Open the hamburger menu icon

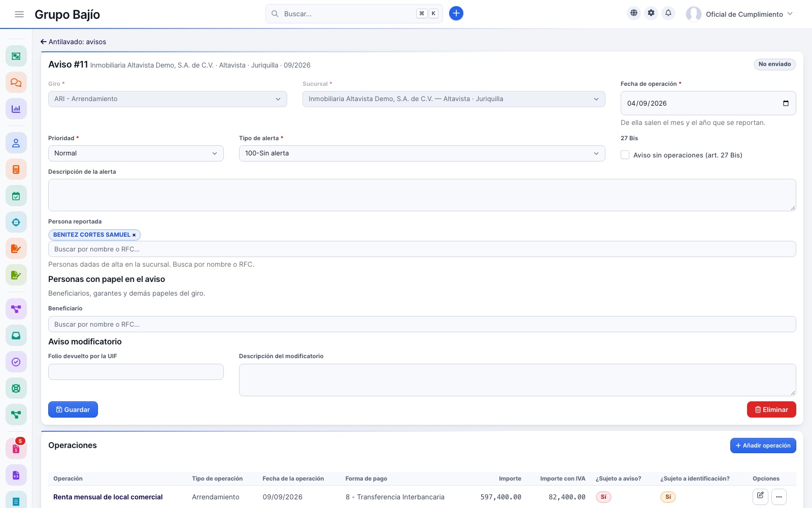point(19,14)
